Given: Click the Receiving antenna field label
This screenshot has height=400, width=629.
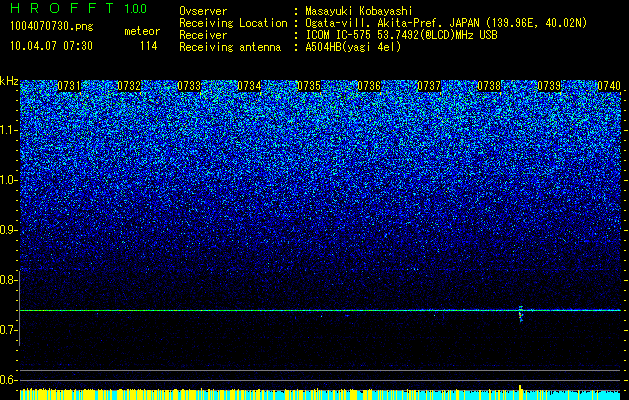Looking at the screenshot, I should [230, 47].
